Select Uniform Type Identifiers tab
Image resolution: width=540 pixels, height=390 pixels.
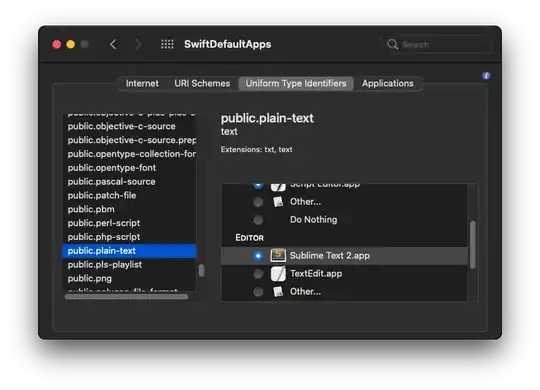pos(296,83)
